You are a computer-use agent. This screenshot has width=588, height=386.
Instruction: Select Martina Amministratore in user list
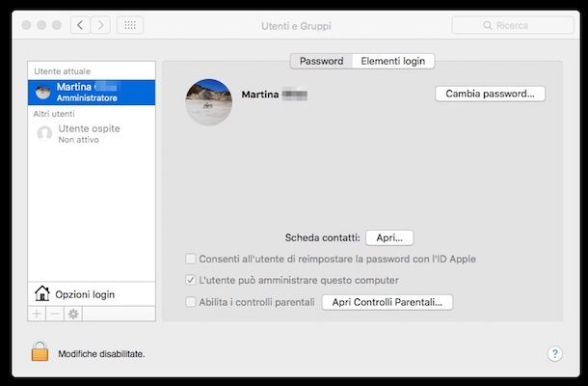(x=92, y=93)
